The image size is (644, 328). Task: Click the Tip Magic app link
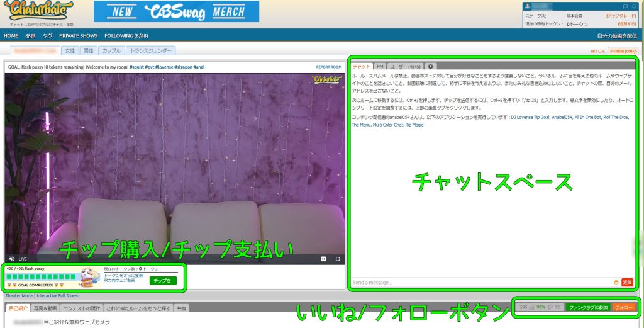[414, 125]
